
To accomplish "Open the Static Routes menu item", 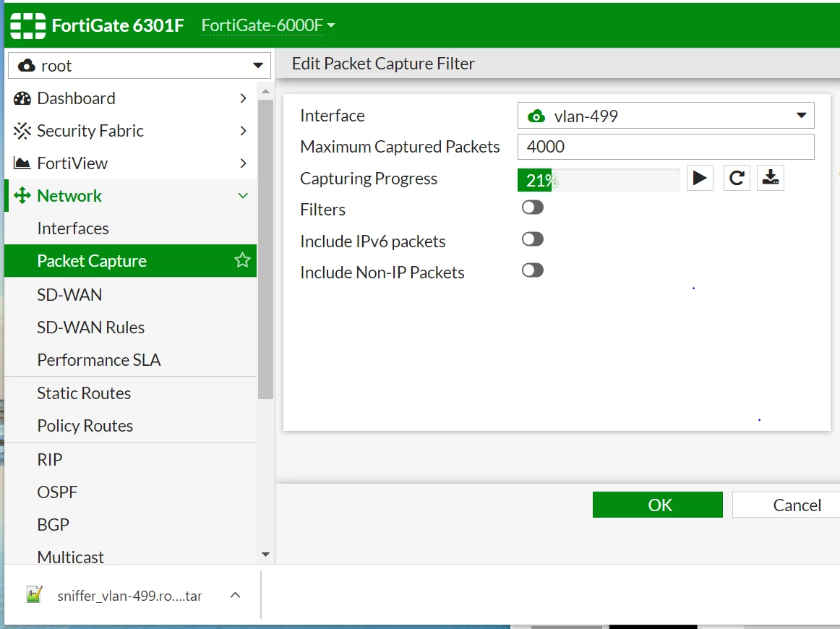I will point(130,393).
